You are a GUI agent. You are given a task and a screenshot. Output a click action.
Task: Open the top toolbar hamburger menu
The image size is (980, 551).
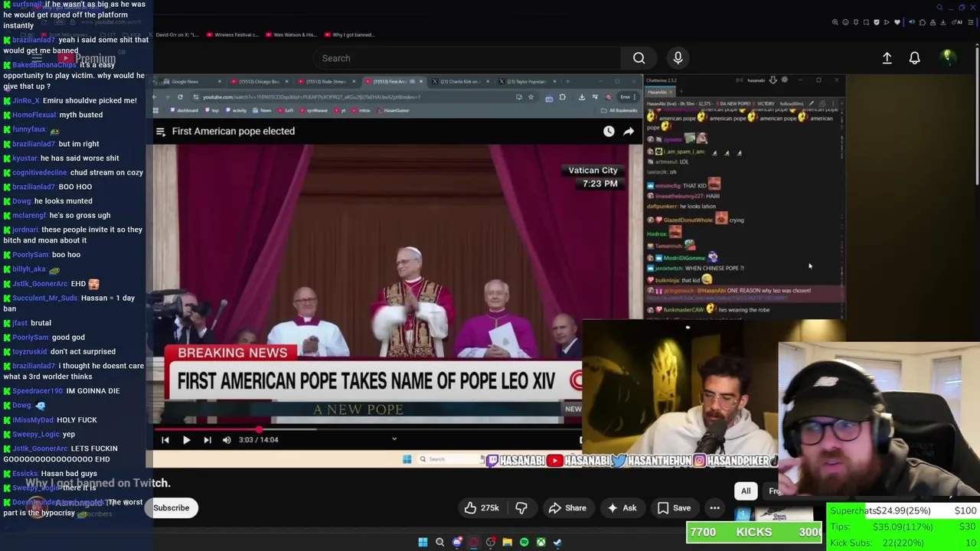coord(971,22)
